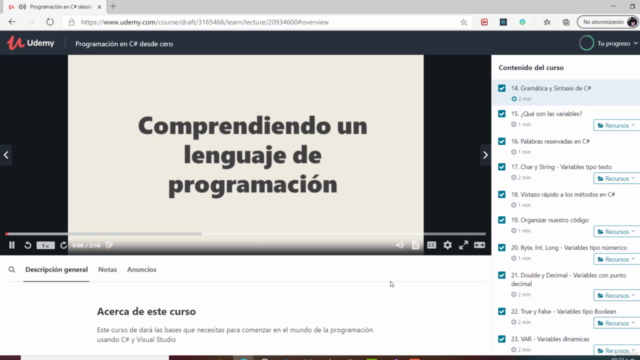This screenshot has height=360, width=640.
Task: Enter fullscreen mode
Action: 463,245
